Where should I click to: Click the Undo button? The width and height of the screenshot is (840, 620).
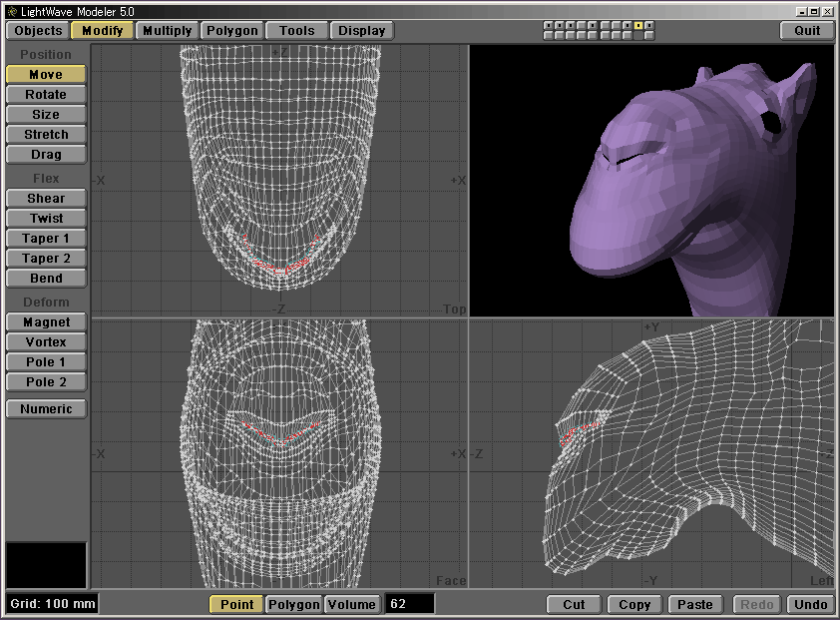pyautogui.click(x=810, y=604)
